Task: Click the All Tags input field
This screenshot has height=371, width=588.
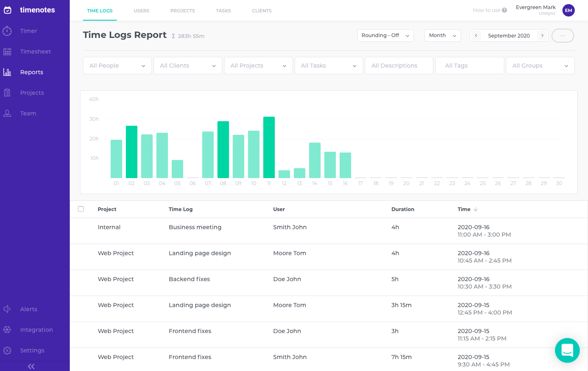Action: pyautogui.click(x=470, y=66)
